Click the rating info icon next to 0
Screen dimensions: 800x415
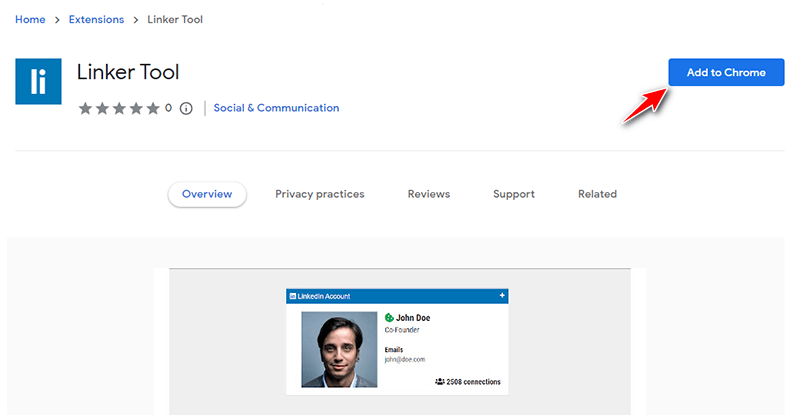pos(186,108)
